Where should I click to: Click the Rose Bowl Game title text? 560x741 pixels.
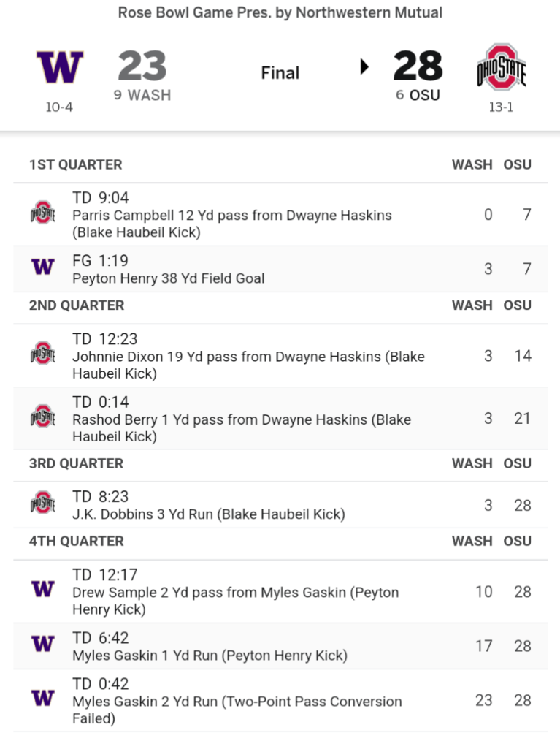pos(280,13)
